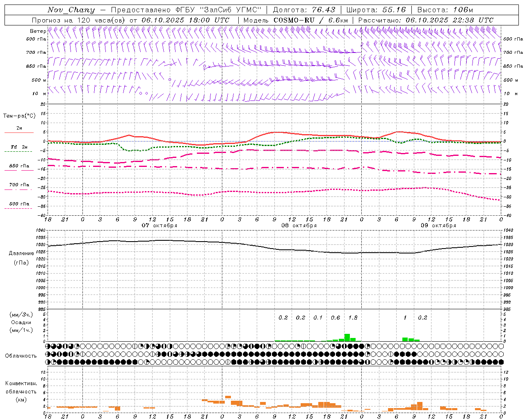Click the station name Nov_Chany
This screenshot has width=525, height=420.
[x=71, y=10]
